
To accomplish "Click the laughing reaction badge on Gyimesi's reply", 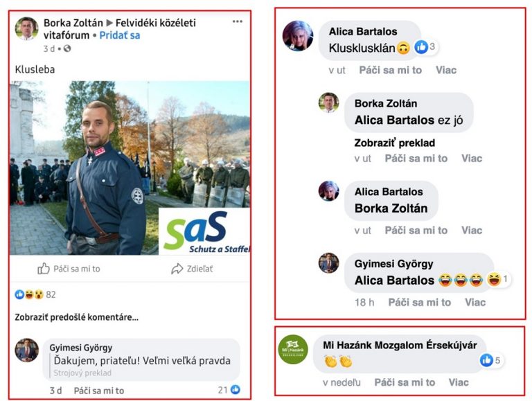I will click(x=499, y=280).
